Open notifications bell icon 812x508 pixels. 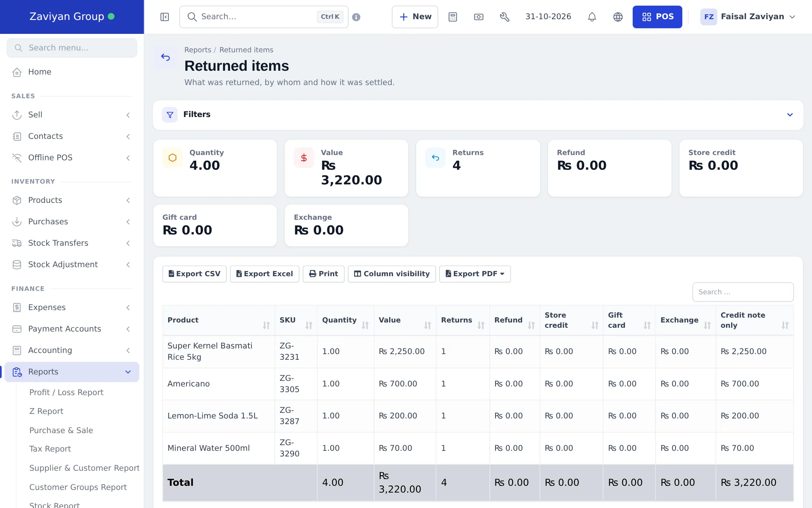pos(592,17)
